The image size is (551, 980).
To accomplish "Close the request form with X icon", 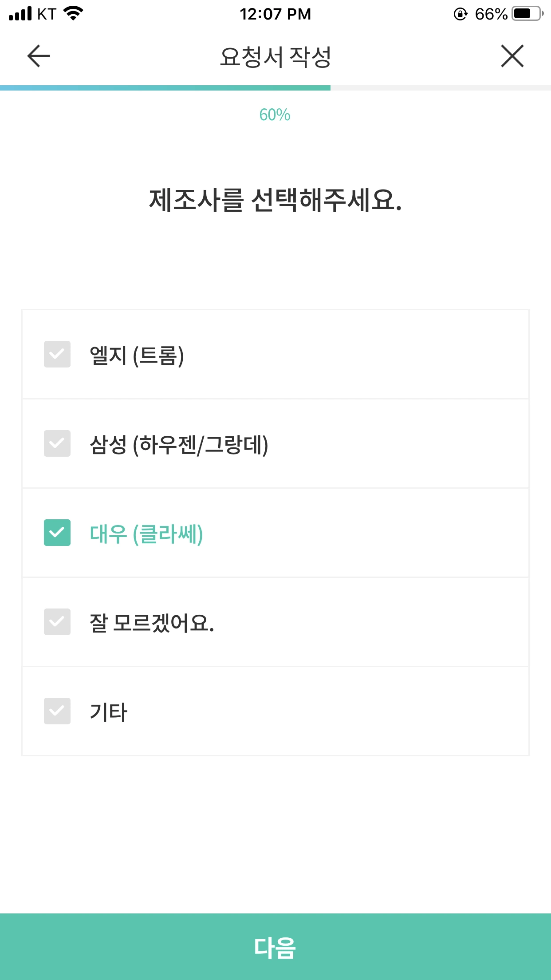I will pyautogui.click(x=512, y=56).
